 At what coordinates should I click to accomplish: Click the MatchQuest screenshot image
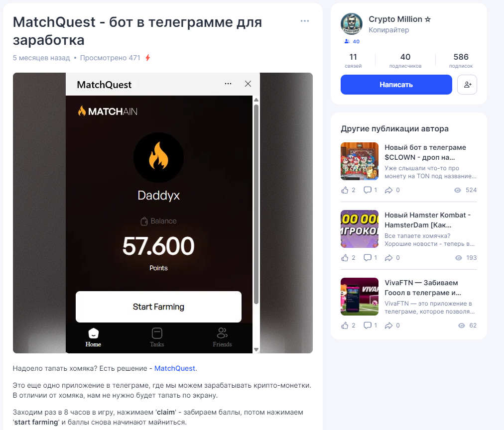163,213
